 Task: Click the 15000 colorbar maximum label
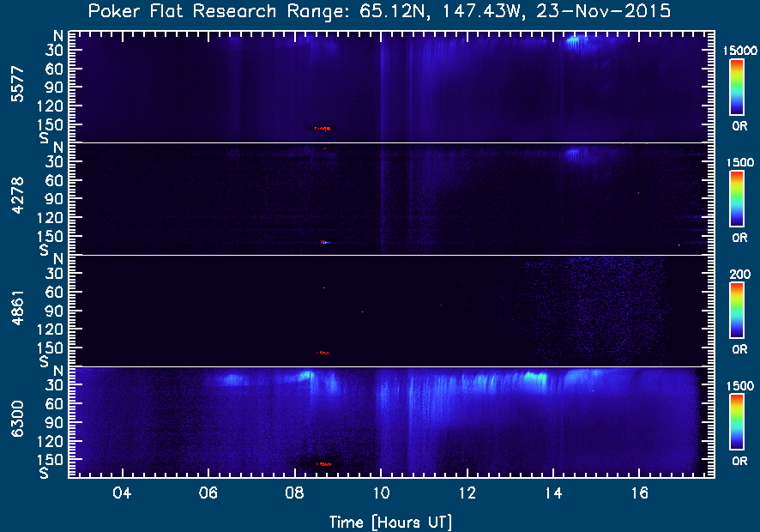[739, 51]
